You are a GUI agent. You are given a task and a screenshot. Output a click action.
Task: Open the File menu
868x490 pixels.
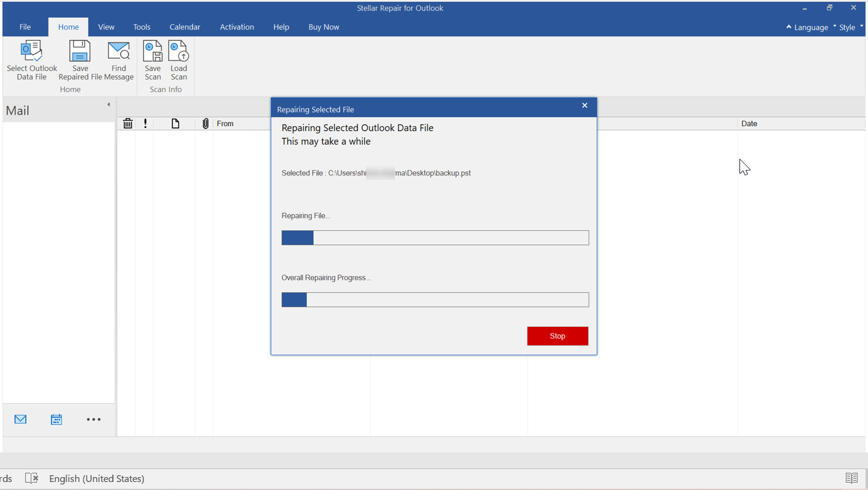[x=25, y=27]
